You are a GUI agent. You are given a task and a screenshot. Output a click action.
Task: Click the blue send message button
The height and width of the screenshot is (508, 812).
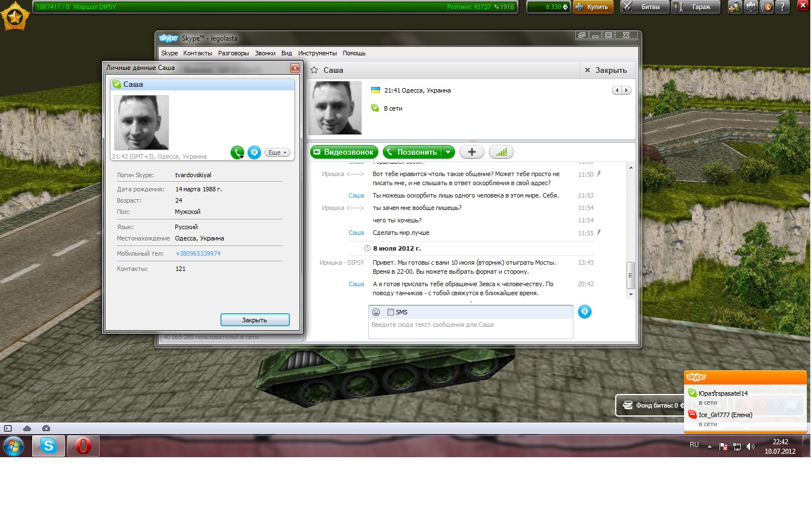585,312
